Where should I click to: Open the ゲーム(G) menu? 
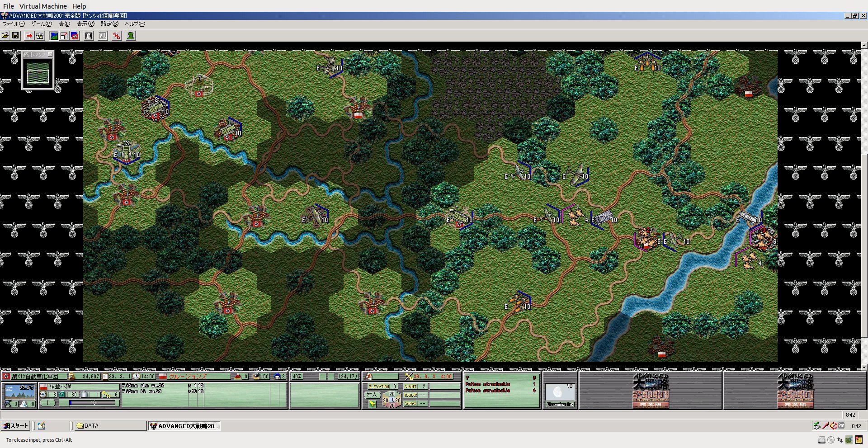pos(42,24)
